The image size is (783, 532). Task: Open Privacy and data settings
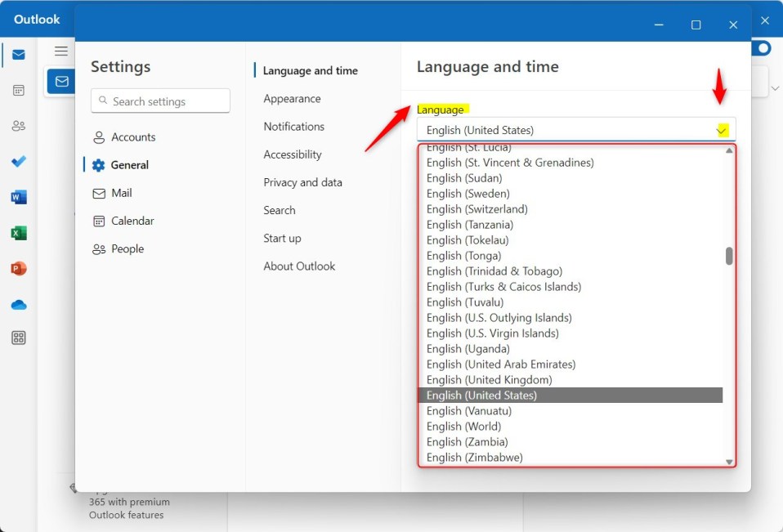click(x=302, y=183)
